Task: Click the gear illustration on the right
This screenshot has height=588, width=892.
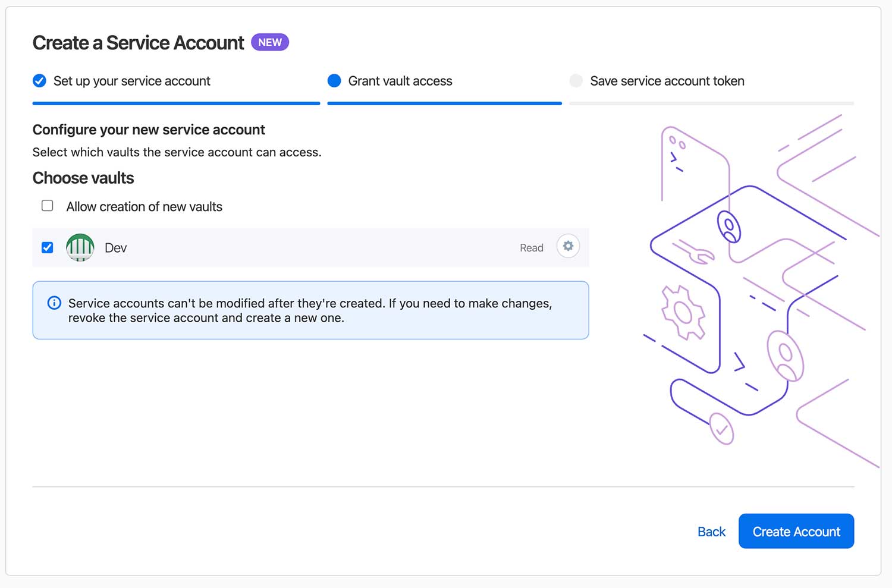Action: point(683,313)
